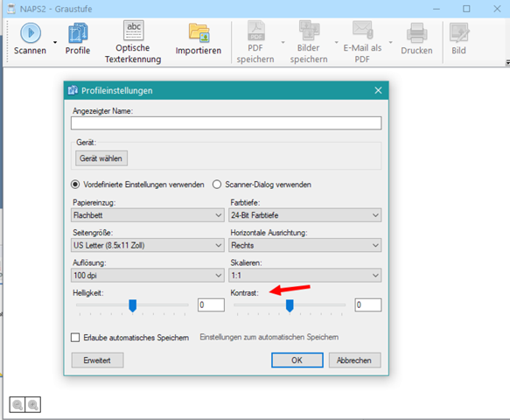Click the Kontrast slider handle
This screenshot has width=510, height=420.
[x=290, y=305]
